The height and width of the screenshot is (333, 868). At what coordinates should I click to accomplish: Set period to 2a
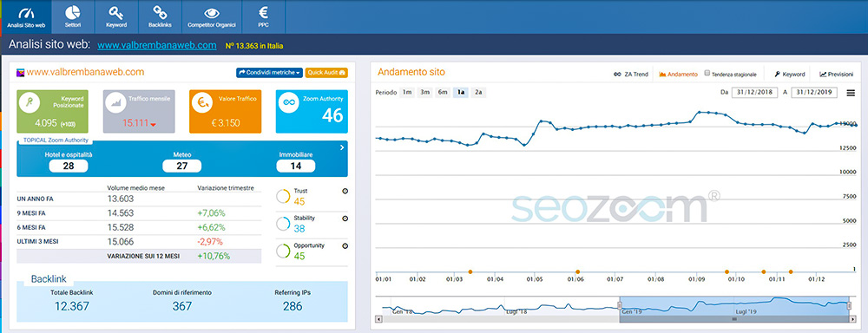point(478,93)
